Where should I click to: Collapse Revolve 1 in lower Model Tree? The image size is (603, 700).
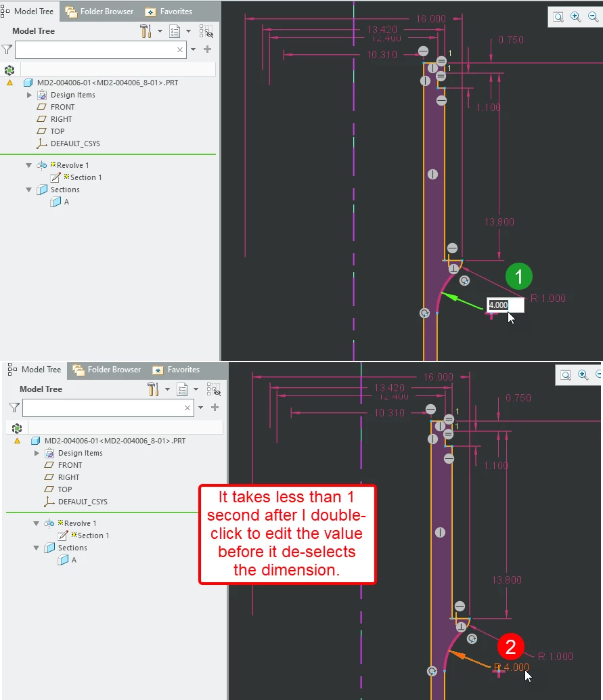pyautogui.click(x=37, y=523)
